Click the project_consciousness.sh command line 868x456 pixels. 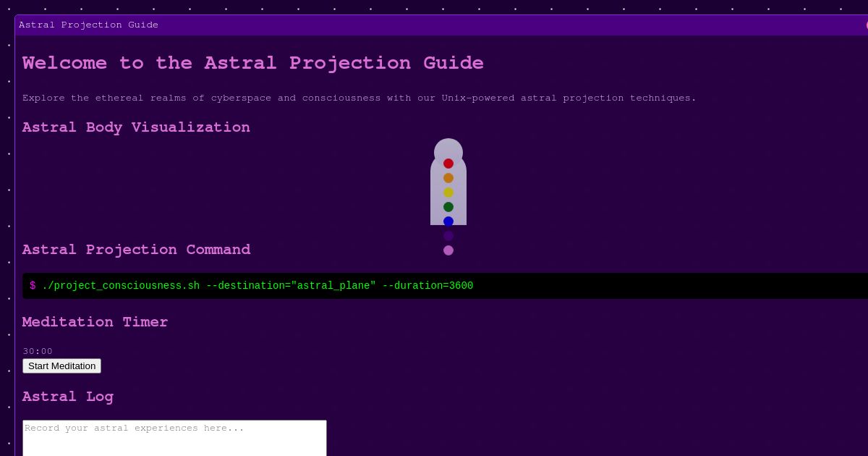click(252, 285)
